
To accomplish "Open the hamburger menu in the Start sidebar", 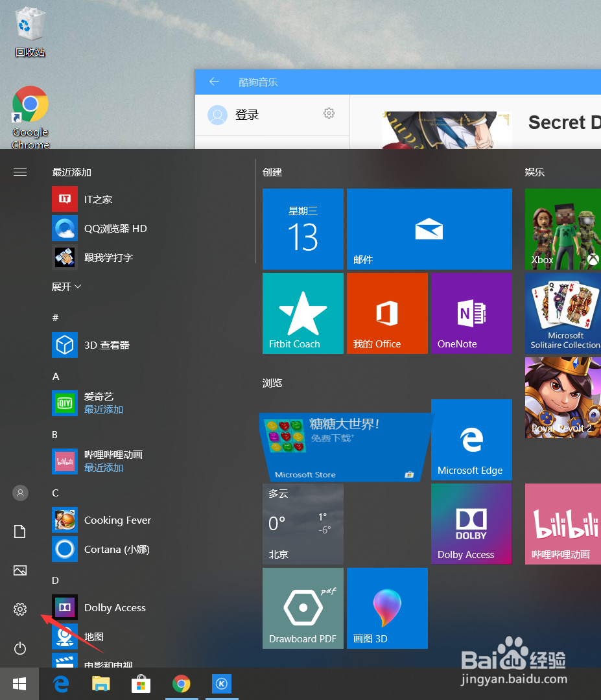I will click(x=19, y=172).
